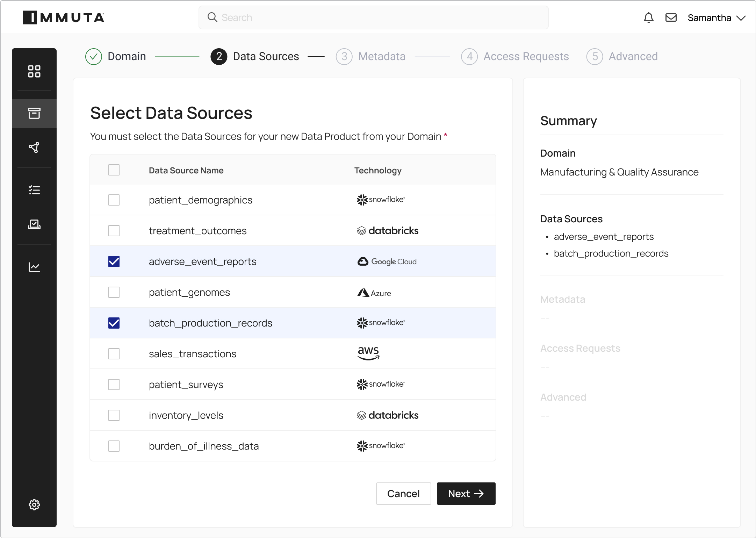
Task: Click into the Search field
Action: click(x=373, y=17)
